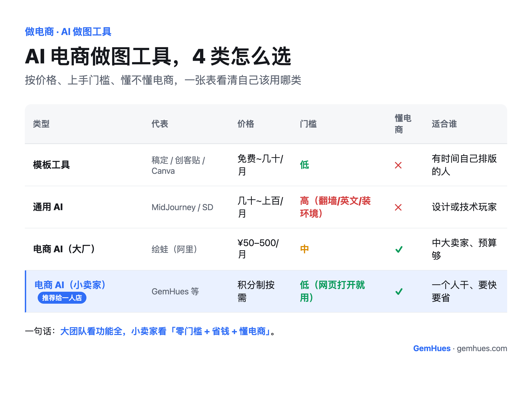Click the 做电商 · AI 做图工具 heading
Viewport: 532px width, 399px height.
point(68,32)
